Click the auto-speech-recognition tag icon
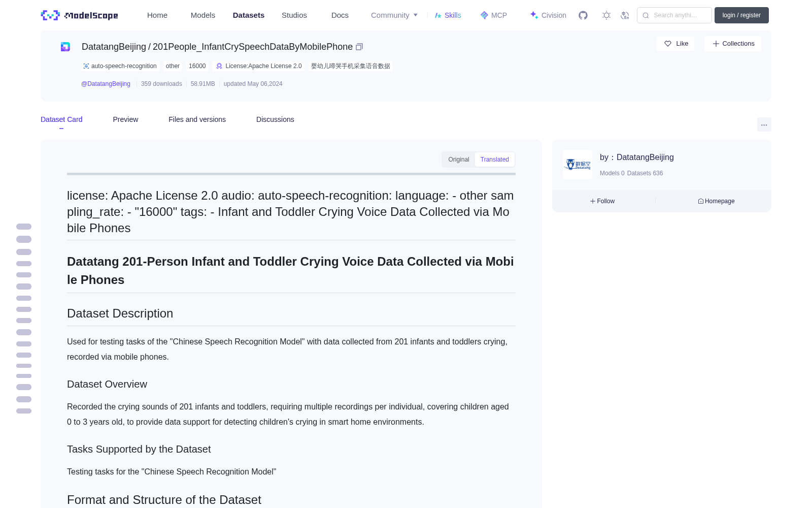Screen dimensions: 812x508 pos(86,66)
